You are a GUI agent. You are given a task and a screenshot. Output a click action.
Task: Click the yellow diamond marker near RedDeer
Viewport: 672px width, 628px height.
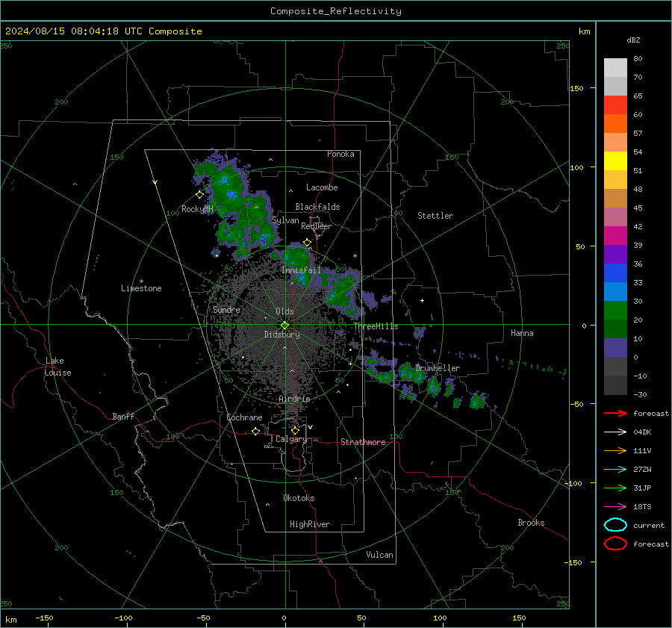click(307, 243)
